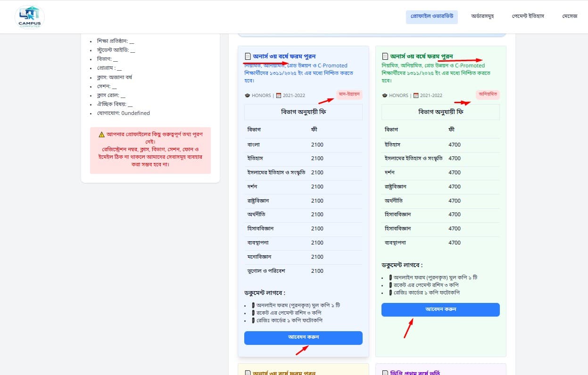
Task: Click calendar icon next to 2021-2022 in green card
Action: 416,96
